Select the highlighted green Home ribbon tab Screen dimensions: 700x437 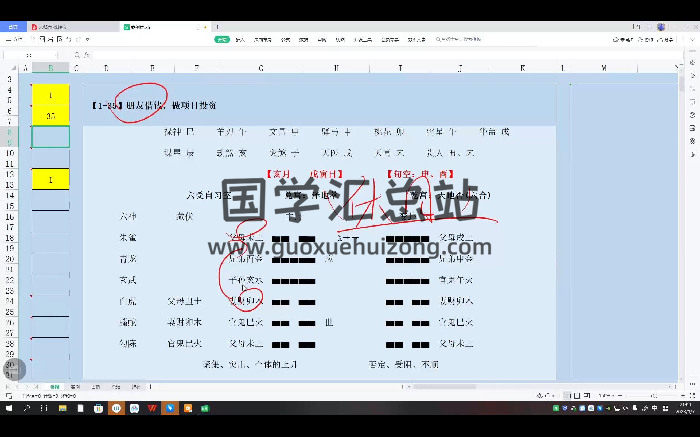[221, 39]
